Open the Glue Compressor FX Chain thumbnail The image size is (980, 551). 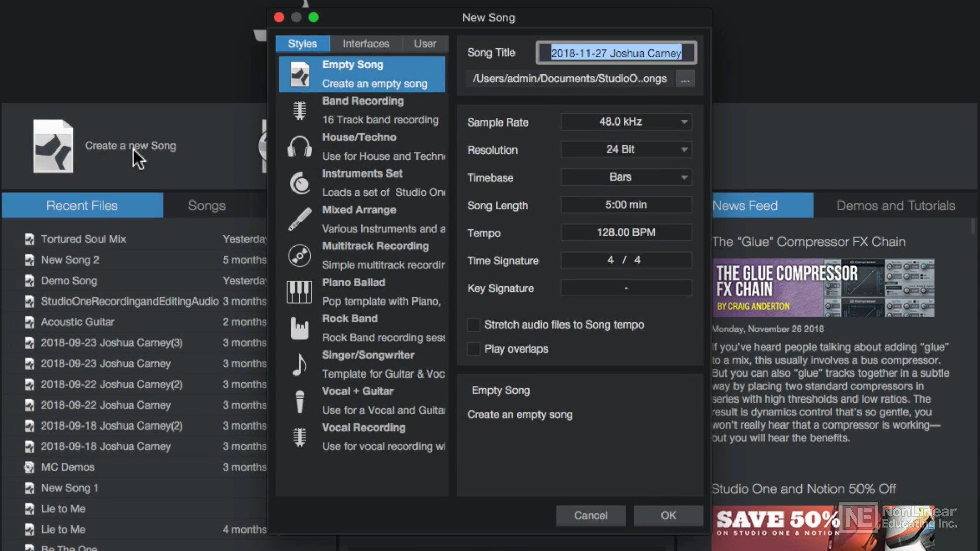coord(823,288)
